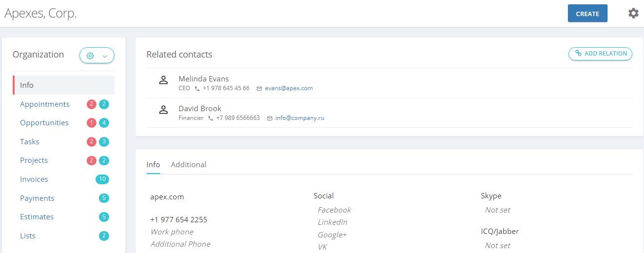Click envelope icon before evans@apex.com
Viewport: 644px width, 253px height.
(259, 89)
